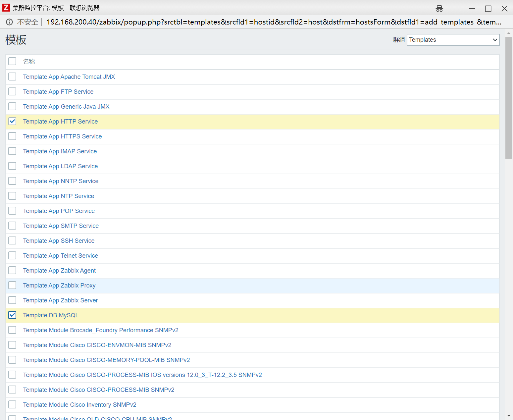Tick the Template App POP Service checkbox
The height and width of the screenshot is (420, 513).
click(x=12, y=211)
